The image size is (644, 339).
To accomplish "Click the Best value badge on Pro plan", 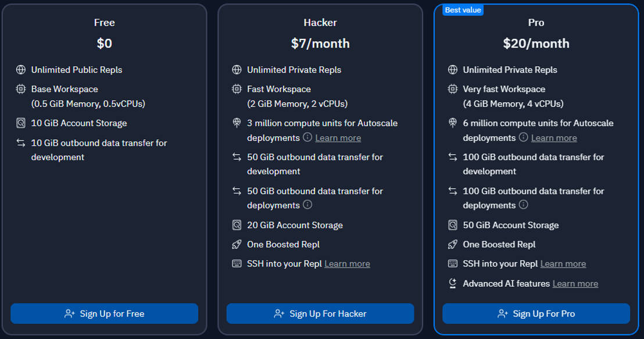I will (x=463, y=10).
